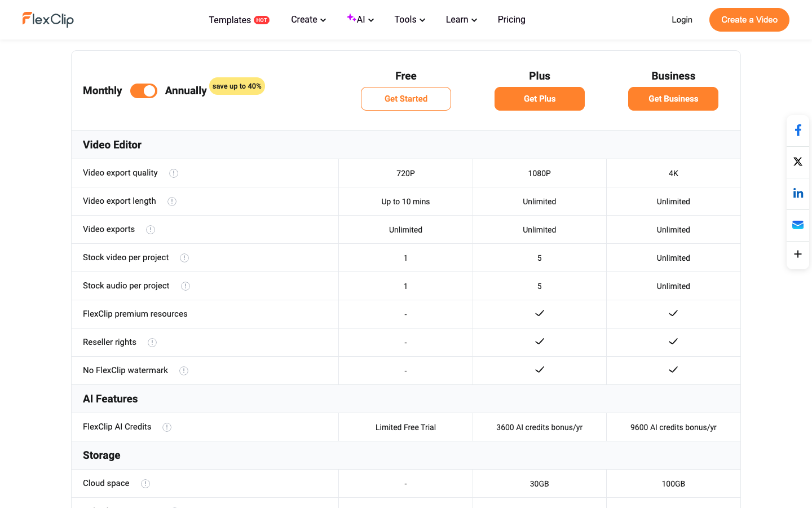Click info icon for Stock audio per project
This screenshot has width=812, height=508.
click(x=186, y=286)
